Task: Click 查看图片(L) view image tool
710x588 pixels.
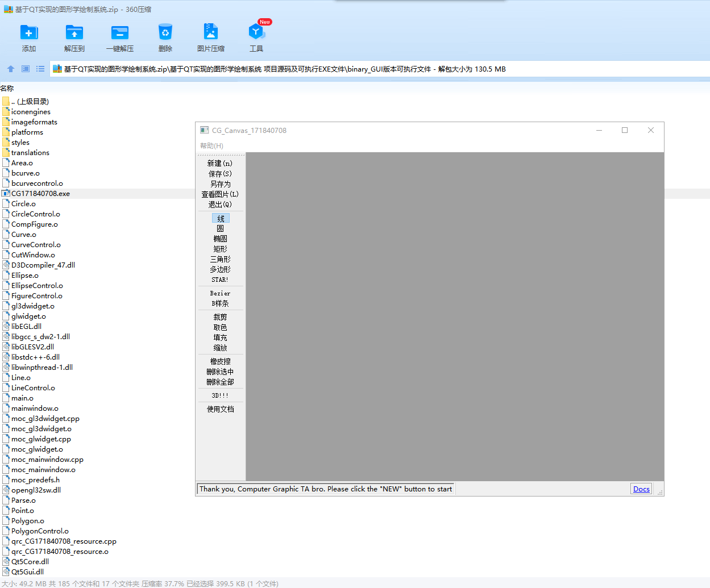Action: click(220, 194)
